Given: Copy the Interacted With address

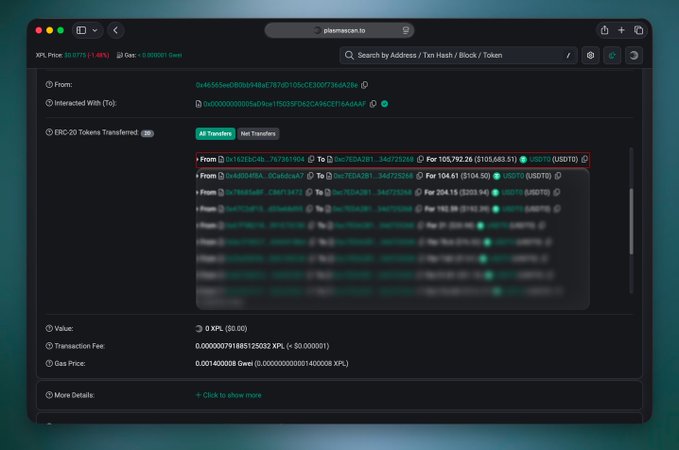Looking at the screenshot, I should coord(373,104).
